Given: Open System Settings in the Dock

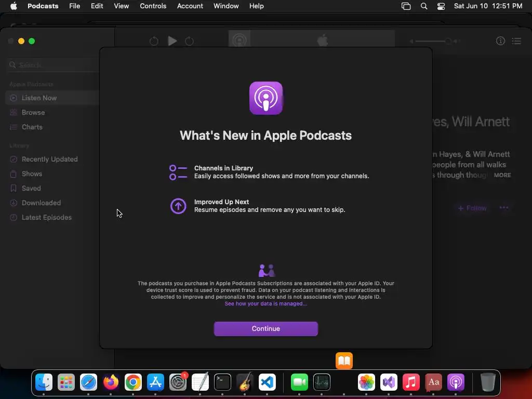Looking at the screenshot, I should (x=178, y=382).
